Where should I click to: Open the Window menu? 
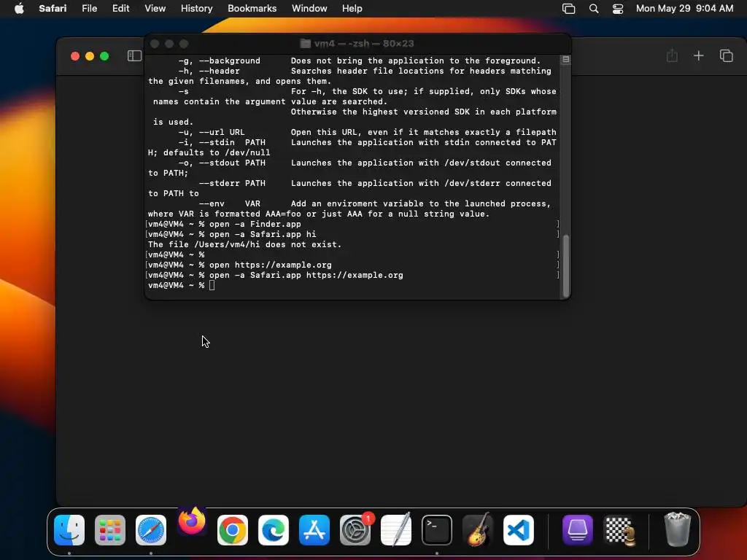[309, 9]
